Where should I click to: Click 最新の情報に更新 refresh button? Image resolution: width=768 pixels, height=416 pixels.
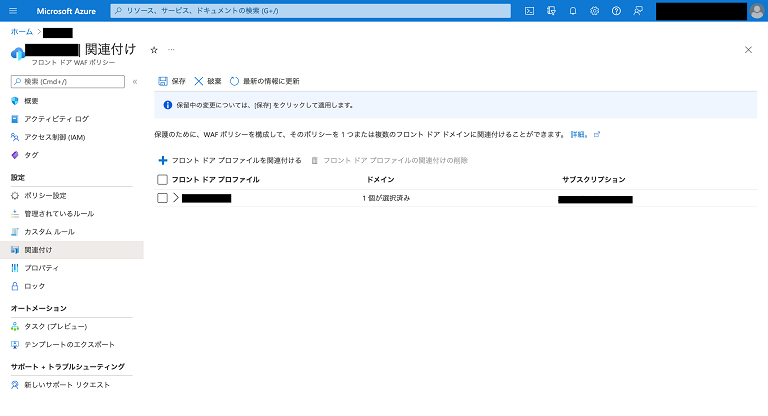coord(264,81)
